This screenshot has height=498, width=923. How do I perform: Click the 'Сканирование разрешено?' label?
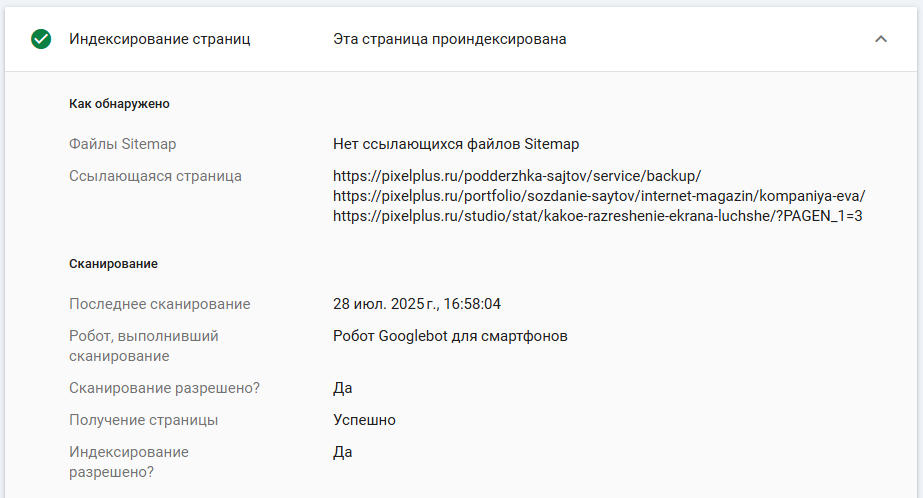[171, 388]
